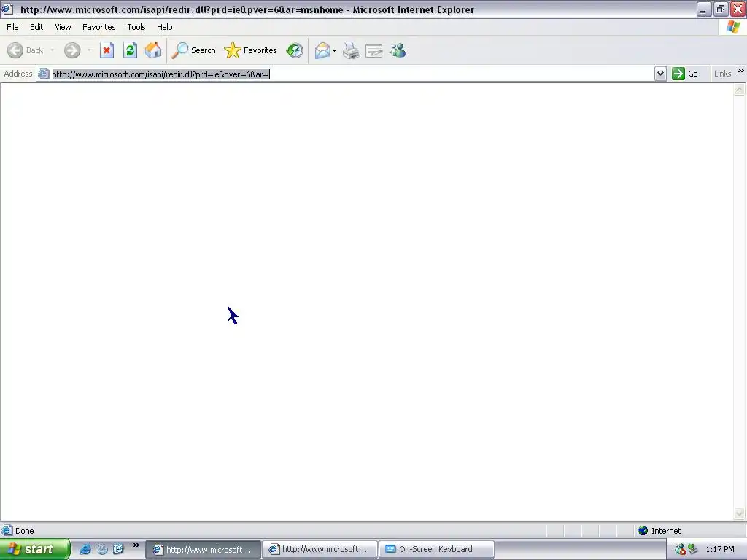Click the scrollbar up arrow
747x560 pixels.
pyautogui.click(x=740, y=90)
